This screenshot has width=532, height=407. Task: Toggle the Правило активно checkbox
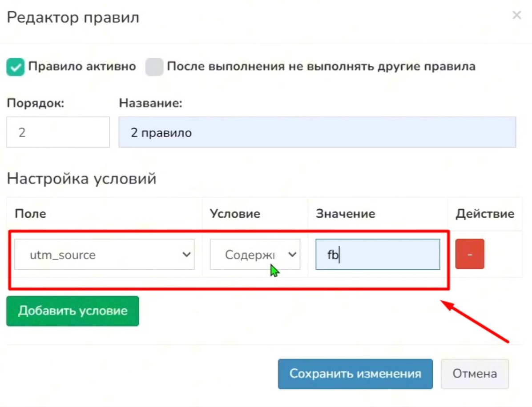pos(15,67)
